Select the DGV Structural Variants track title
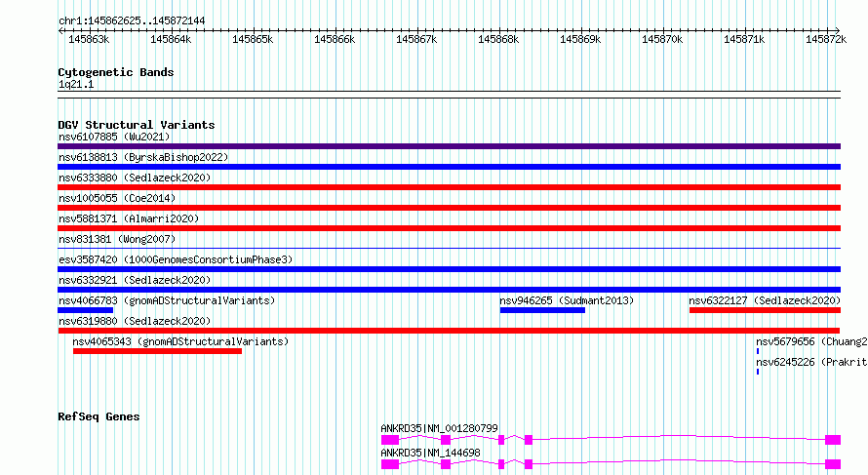 pos(137,125)
